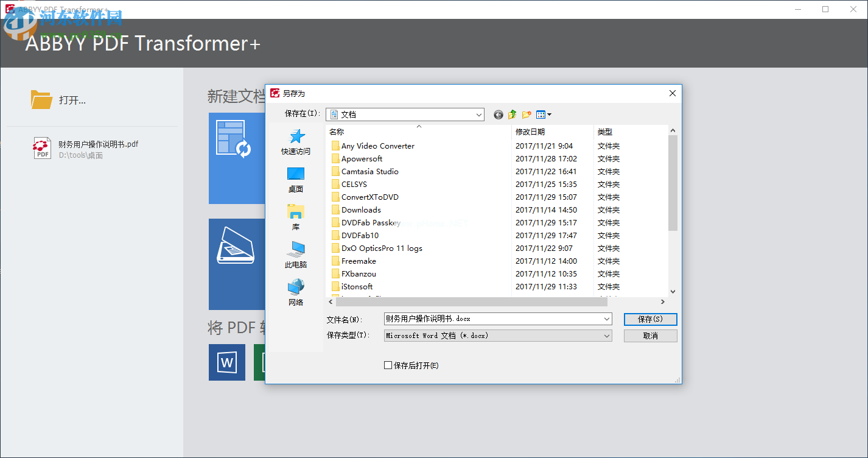Viewport: 868px width, 458px height.
Task: Click the create PDF document tile icon
Action: (x=234, y=139)
